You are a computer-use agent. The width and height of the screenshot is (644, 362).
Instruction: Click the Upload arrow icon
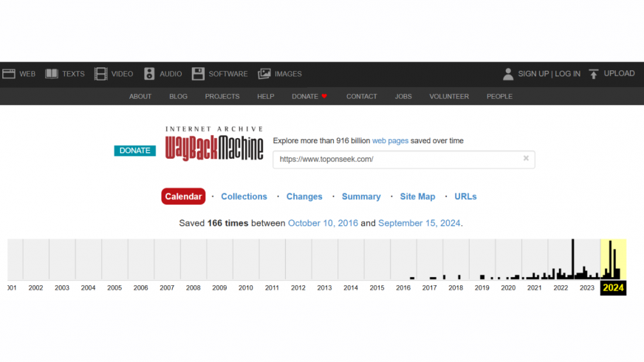tap(593, 74)
